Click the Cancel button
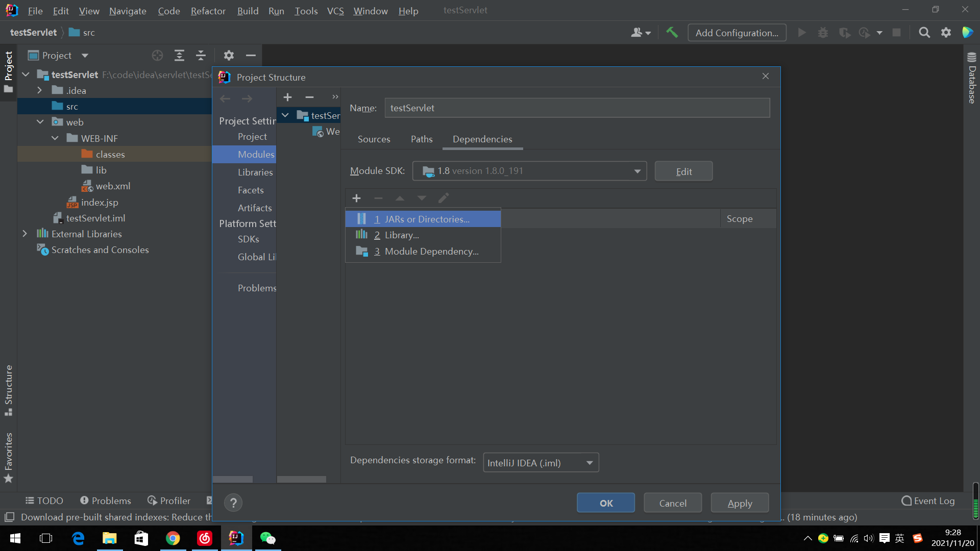 tap(673, 503)
